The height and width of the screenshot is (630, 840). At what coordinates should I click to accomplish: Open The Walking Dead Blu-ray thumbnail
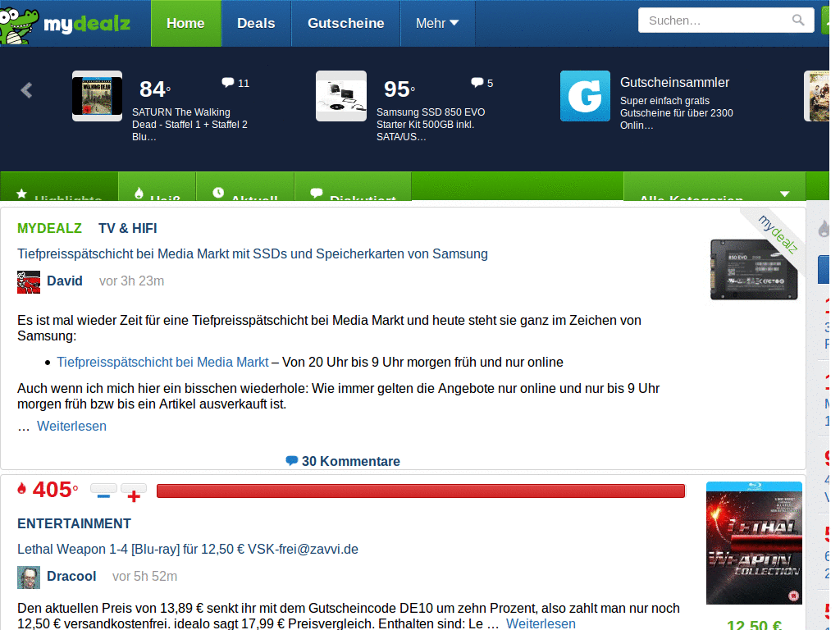(x=97, y=96)
